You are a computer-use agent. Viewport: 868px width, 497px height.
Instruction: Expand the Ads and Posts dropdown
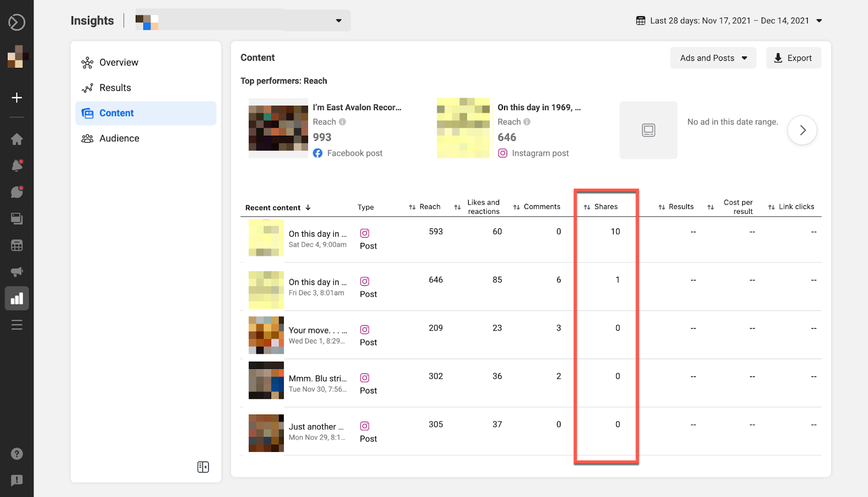coord(712,58)
